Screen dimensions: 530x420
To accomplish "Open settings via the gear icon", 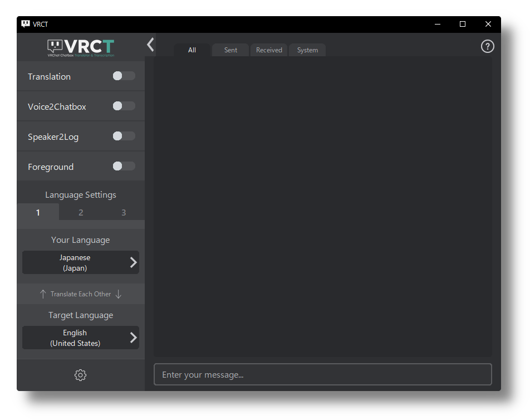I will 80,375.
